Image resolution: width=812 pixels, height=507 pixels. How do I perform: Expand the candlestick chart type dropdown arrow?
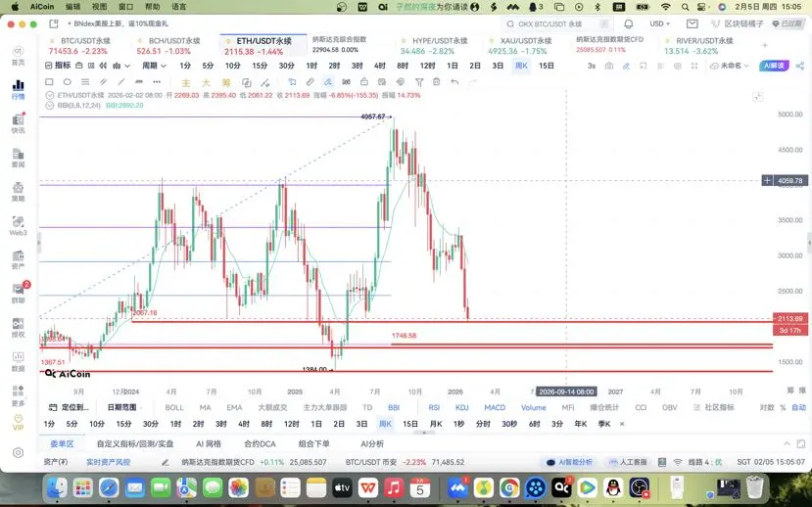[127, 67]
